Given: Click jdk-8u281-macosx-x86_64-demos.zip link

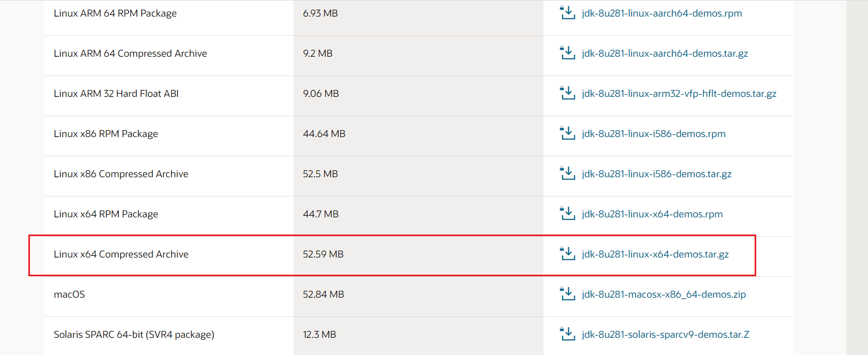Looking at the screenshot, I should [664, 294].
